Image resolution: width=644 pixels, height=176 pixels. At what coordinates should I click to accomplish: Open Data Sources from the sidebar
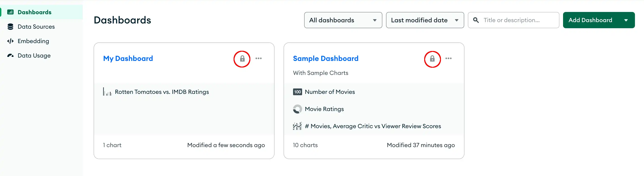36,27
